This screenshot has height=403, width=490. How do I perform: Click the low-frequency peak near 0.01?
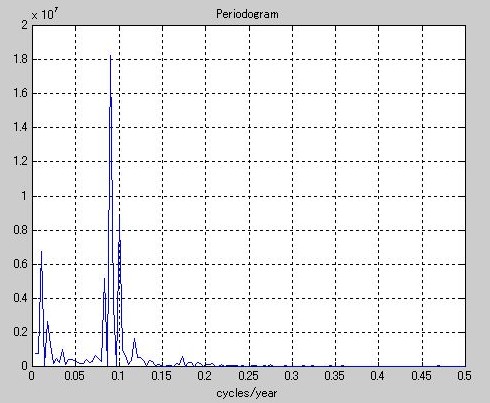point(41,252)
